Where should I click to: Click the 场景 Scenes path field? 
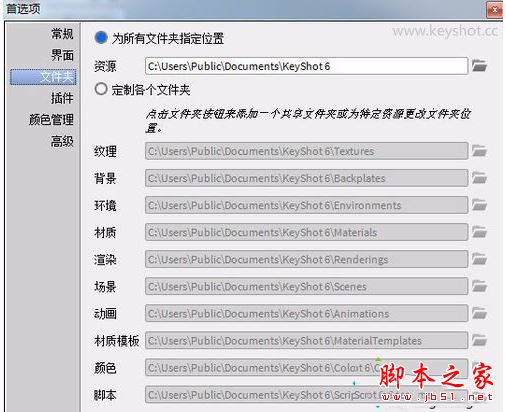306,286
